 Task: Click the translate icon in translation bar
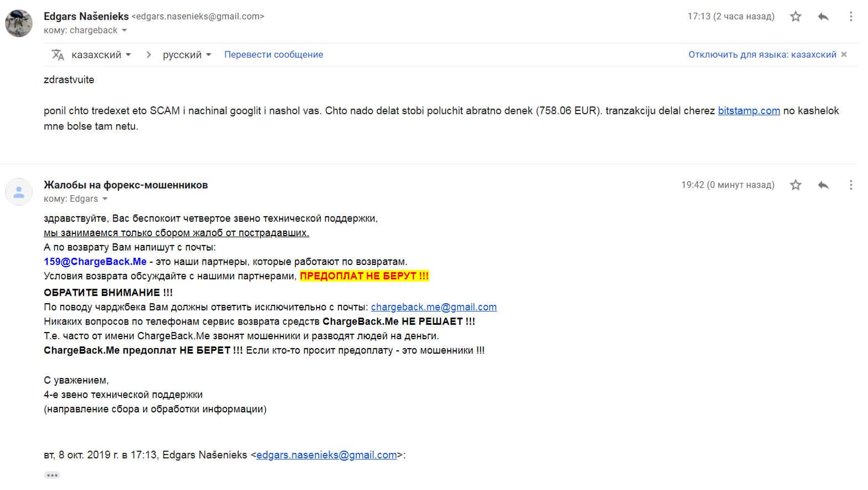click(x=58, y=55)
